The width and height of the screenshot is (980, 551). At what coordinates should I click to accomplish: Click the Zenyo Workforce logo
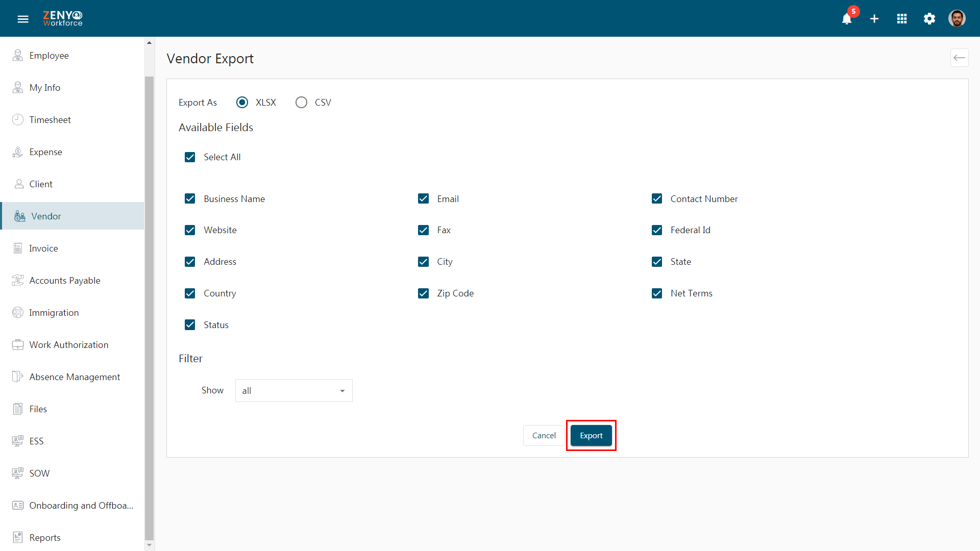click(x=63, y=19)
